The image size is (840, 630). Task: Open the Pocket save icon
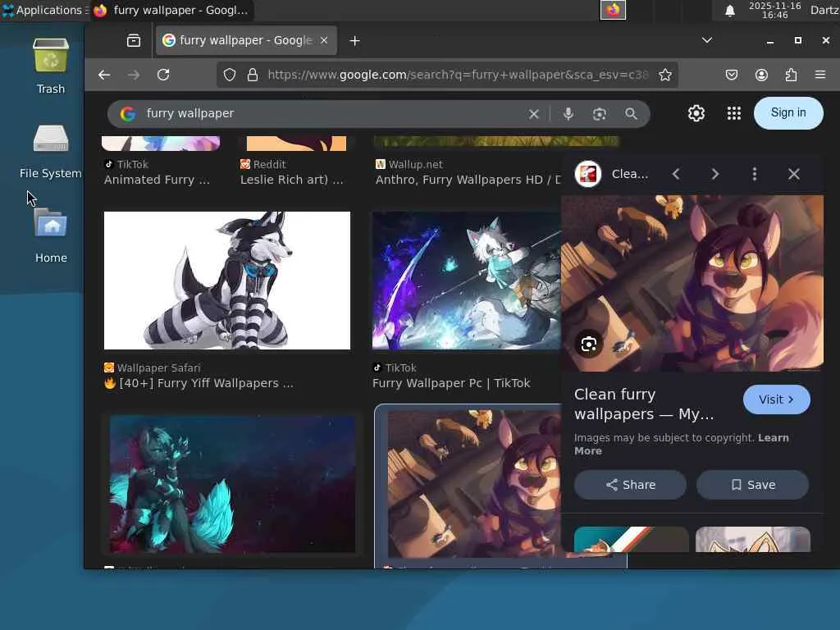coord(731,75)
